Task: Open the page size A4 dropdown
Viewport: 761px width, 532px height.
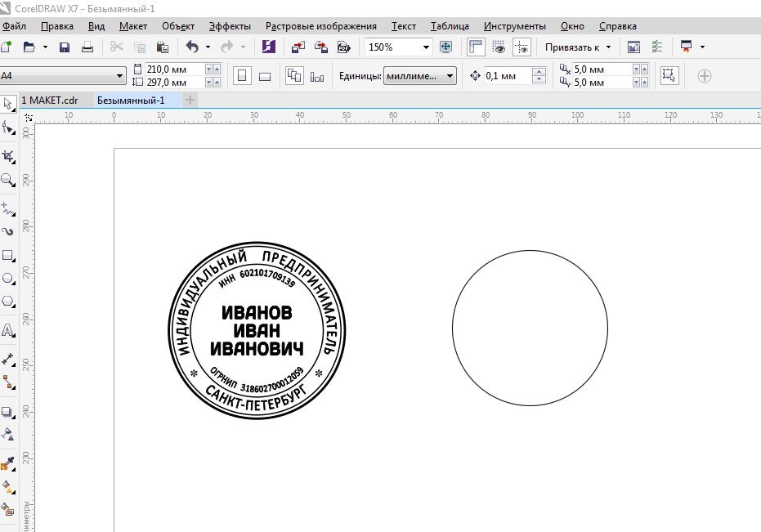Action: (x=119, y=76)
